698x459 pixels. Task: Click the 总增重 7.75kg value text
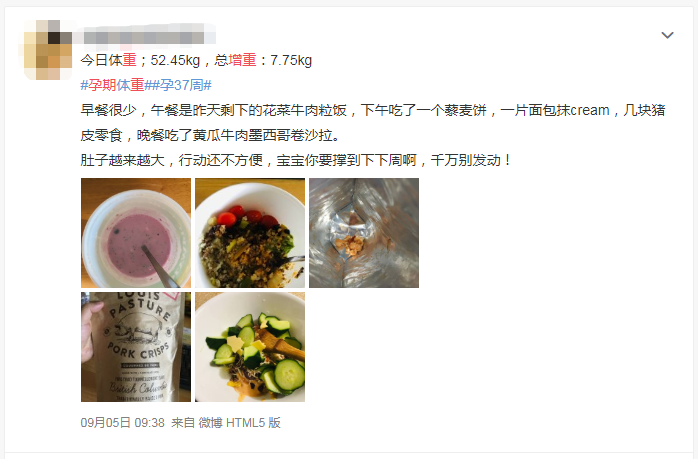tap(263, 60)
